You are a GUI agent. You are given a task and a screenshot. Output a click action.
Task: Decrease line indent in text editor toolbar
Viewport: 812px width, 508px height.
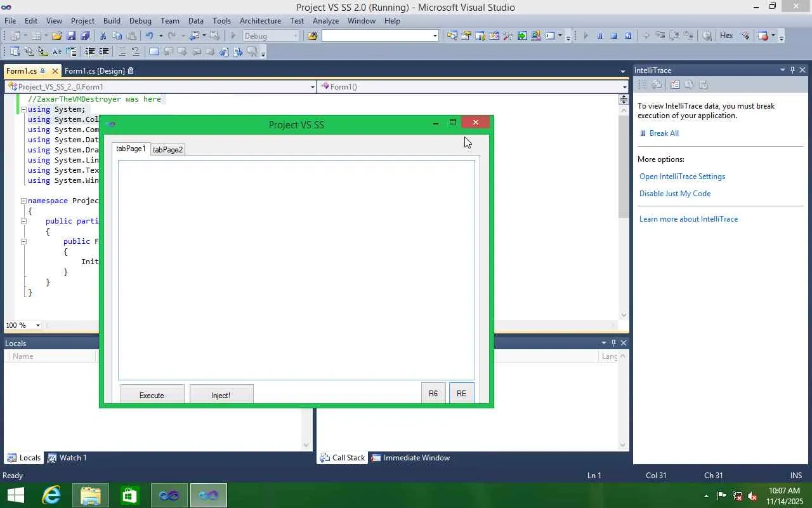pos(90,51)
